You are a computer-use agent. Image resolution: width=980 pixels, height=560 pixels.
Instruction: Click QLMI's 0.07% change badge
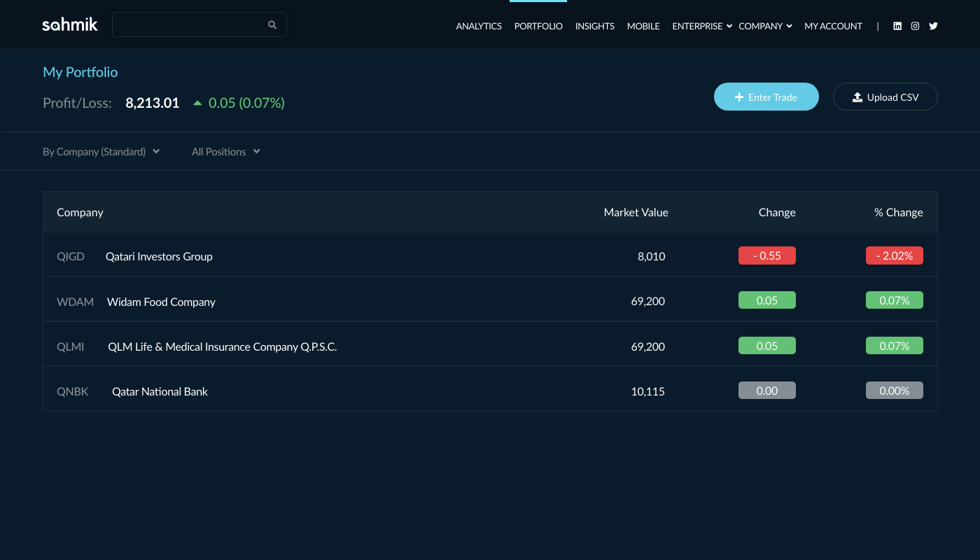pyautogui.click(x=895, y=346)
